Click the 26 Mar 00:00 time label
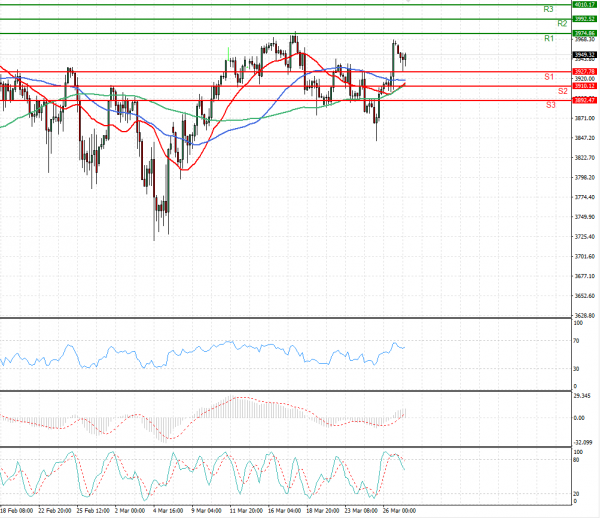Image resolution: width=600 pixels, height=518 pixels. [x=399, y=510]
